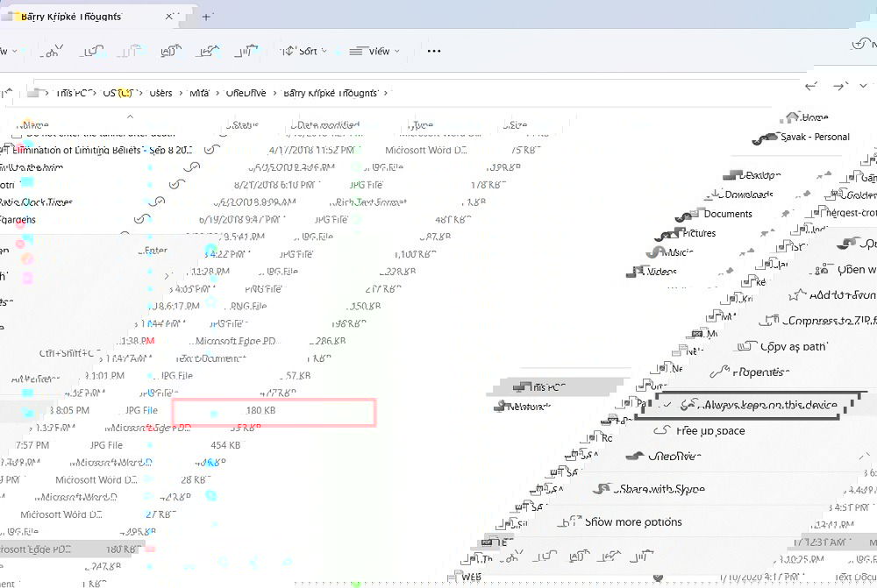877x588 pixels.
Task: Select the Fqargens file row
Action: pos(18,220)
